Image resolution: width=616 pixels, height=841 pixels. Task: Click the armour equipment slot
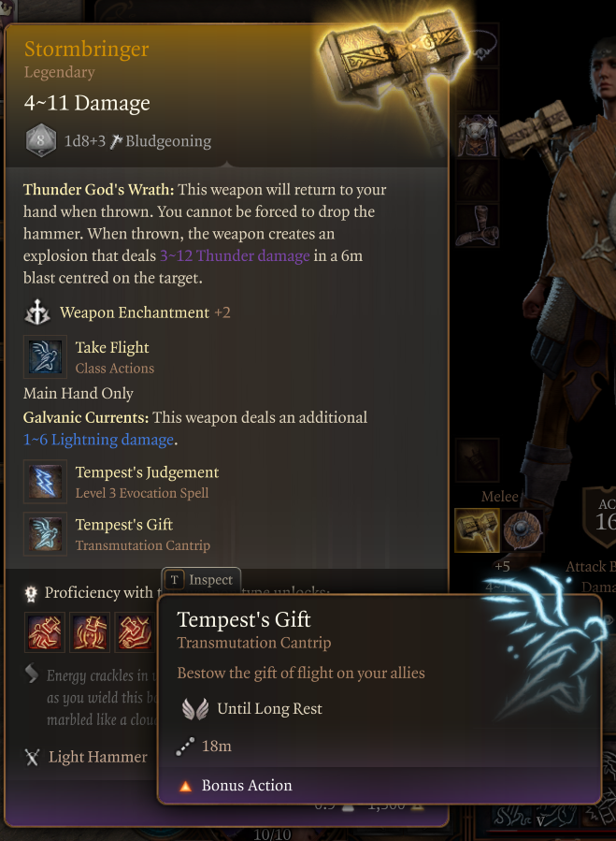pyautogui.click(x=477, y=136)
